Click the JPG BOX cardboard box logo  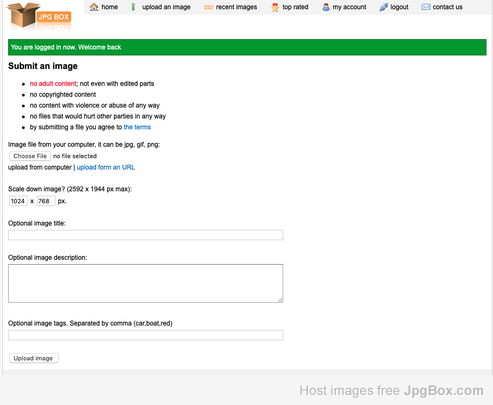click(x=39, y=16)
